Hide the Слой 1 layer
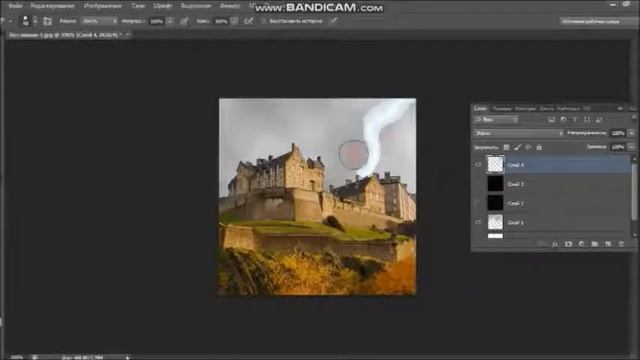The image size is (640, 360). (x=478, y=222)
